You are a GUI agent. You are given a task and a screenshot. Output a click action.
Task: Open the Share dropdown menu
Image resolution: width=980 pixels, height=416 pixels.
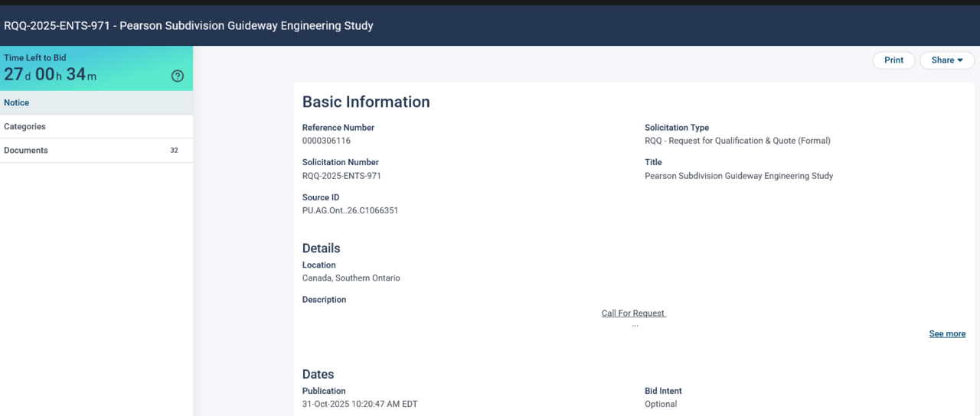pyautogui.click(x=947, y=60)
